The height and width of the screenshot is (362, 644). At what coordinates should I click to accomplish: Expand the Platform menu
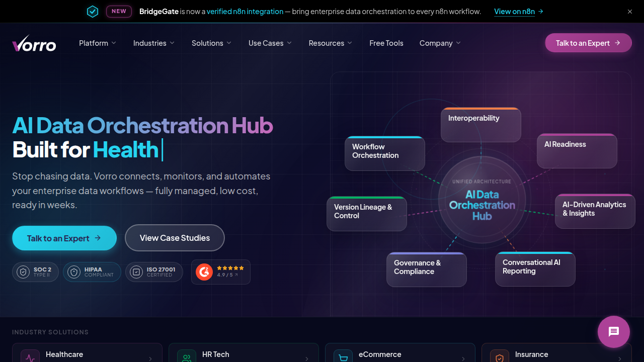point(98,43)
